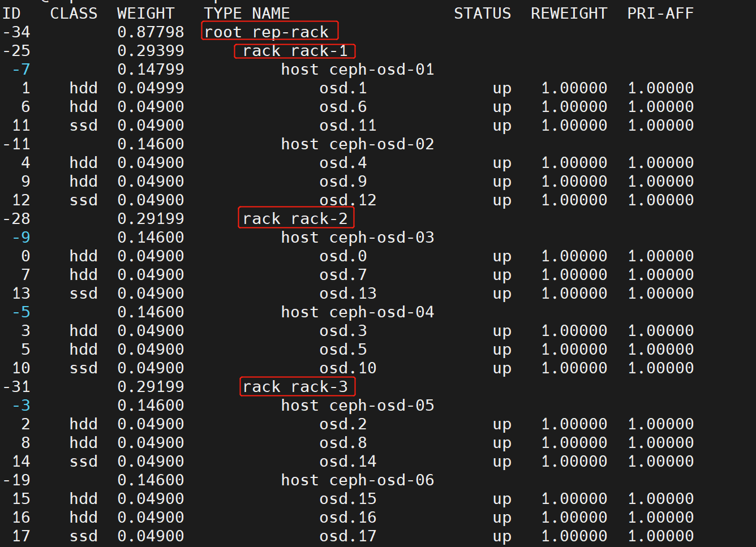Select the 'root rep-rack' entry
This screenshot has width=756, height=547.
click(267, 32)
